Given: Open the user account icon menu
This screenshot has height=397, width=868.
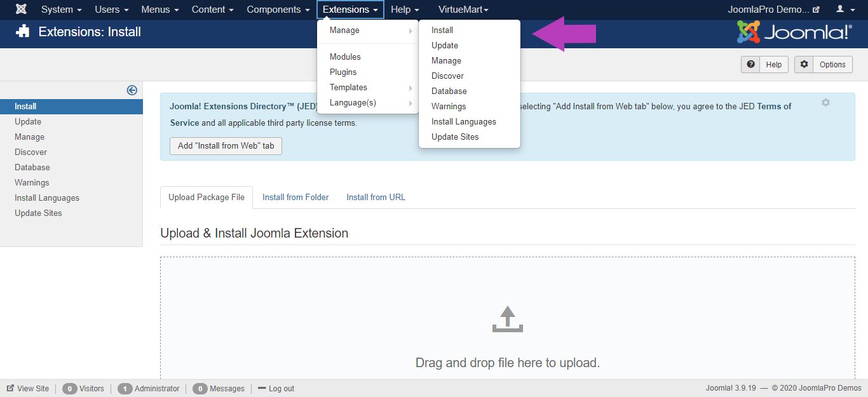Looking at the screenshot, I should coord(844,10).
